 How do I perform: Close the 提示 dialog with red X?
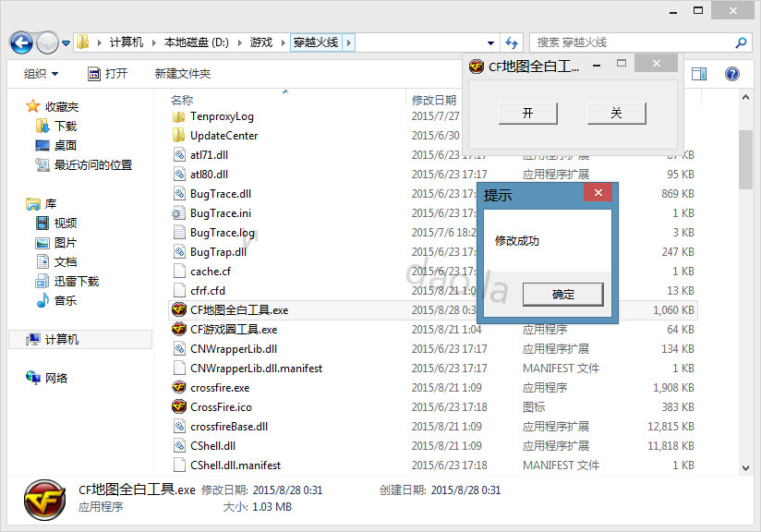point(598,193)
